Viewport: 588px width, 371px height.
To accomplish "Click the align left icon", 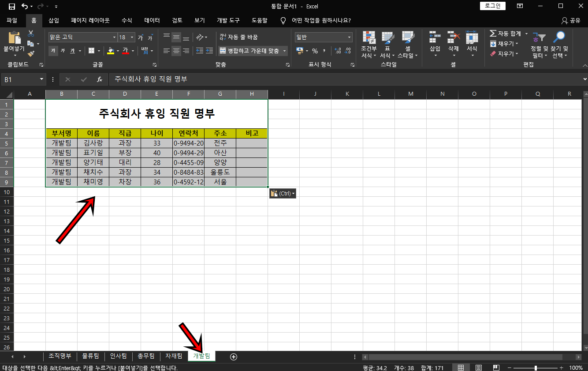I will pos(166,51).
